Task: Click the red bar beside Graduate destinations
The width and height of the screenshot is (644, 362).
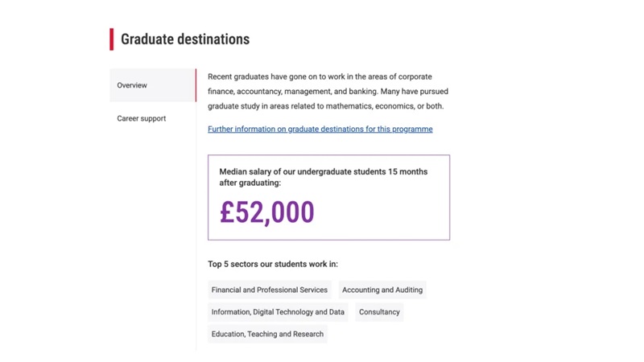Action: click(112, 39)
